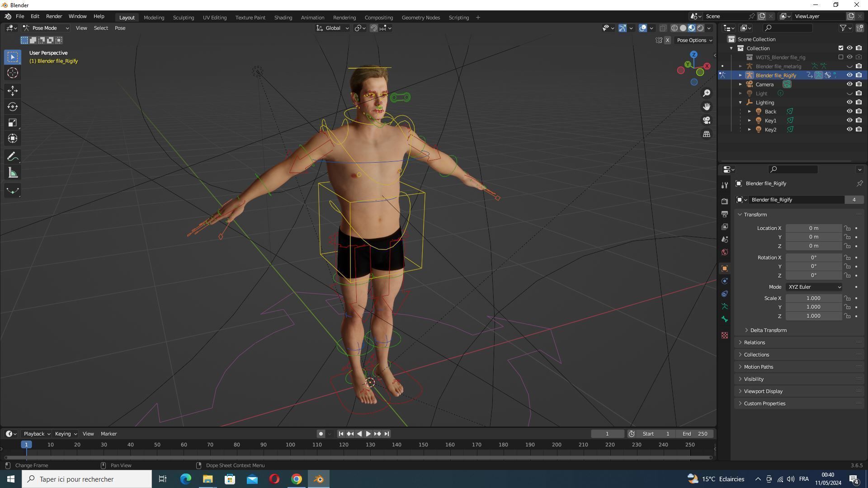Open the Pose Mode dropdown

click(46, 28)
